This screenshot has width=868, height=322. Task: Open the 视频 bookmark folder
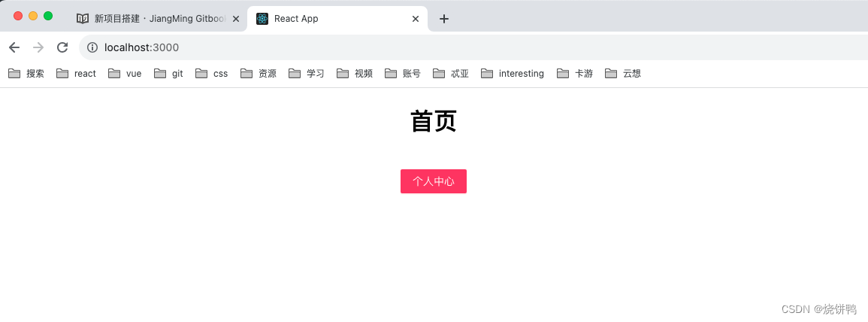(x=355, y=74)
